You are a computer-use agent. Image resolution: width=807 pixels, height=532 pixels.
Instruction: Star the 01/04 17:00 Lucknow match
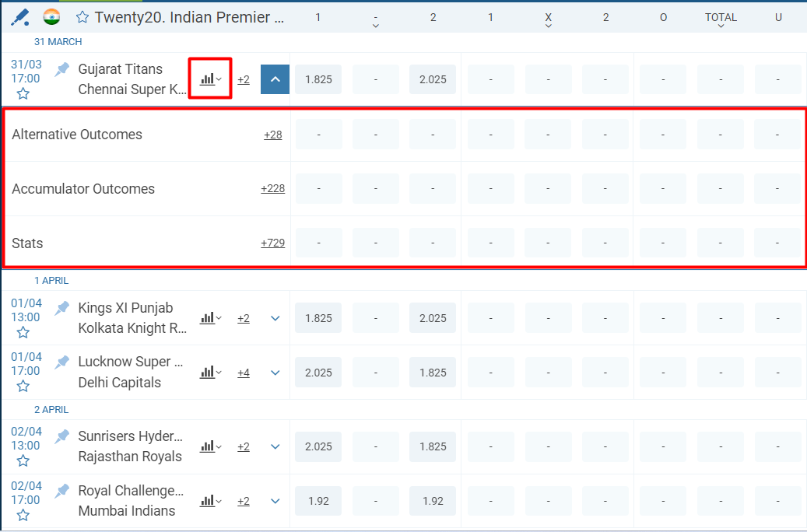pyautogui.click(x=23, y=386)
